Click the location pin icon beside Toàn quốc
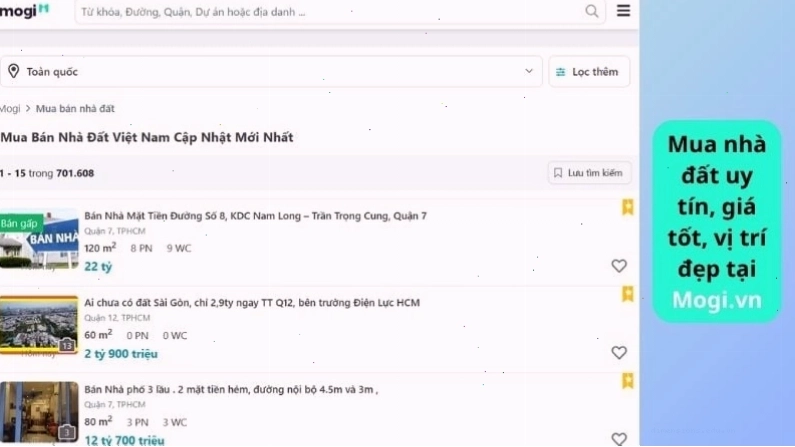The image size is (795, 447). tap(14, 71)
